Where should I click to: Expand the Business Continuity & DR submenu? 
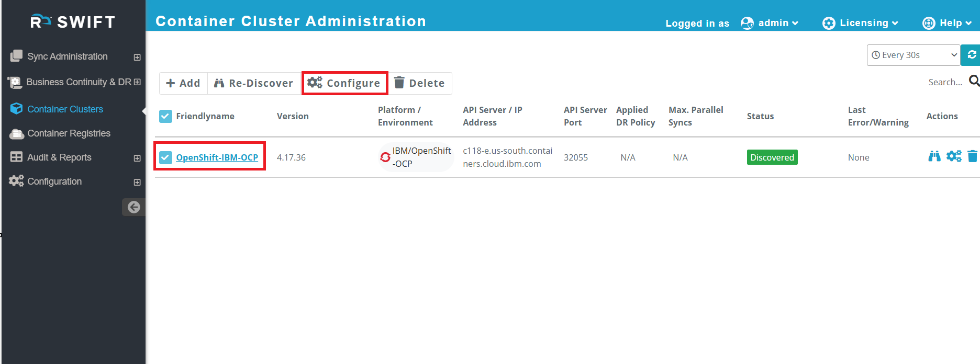click(137, 82)
